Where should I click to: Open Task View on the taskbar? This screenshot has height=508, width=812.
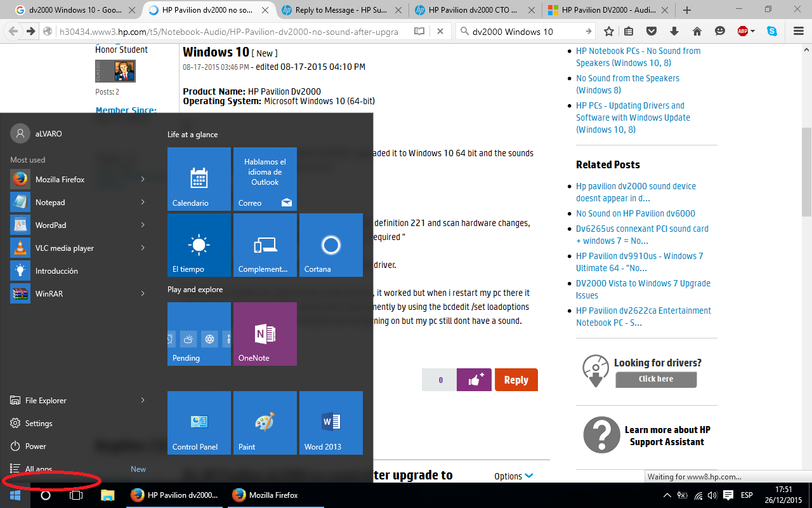(x=76, y=495)
